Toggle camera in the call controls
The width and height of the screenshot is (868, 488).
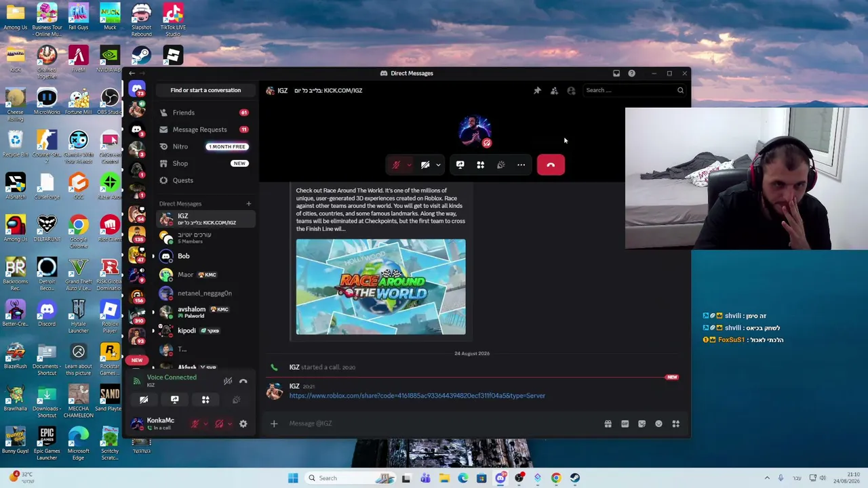pos(425,165)
